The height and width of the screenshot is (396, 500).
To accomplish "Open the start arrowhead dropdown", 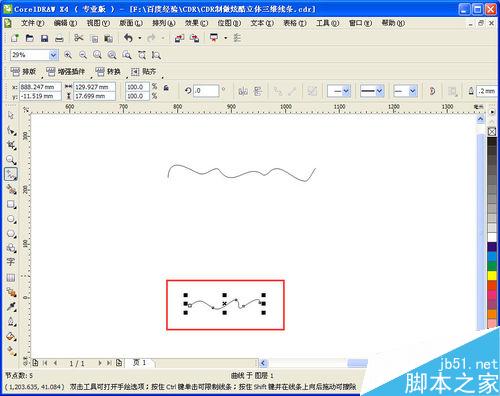I will 346,91.
